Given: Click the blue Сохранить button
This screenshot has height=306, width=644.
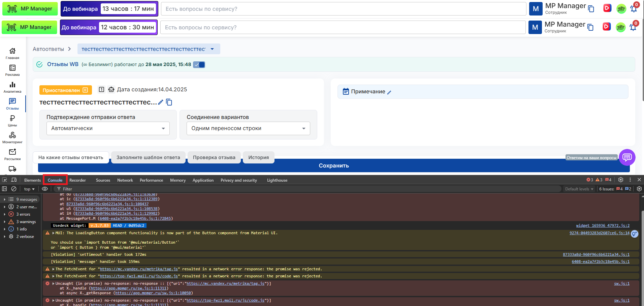Looking at the screenshot, I should (x=333, y=166).
